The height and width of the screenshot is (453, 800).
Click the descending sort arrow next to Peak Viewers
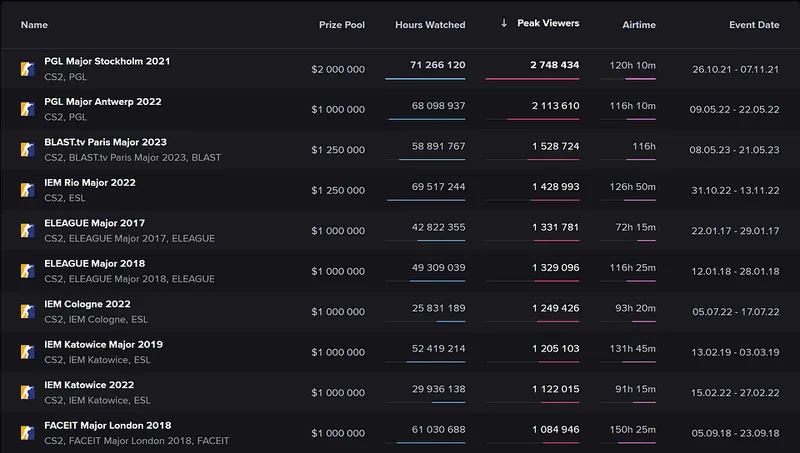504,23
